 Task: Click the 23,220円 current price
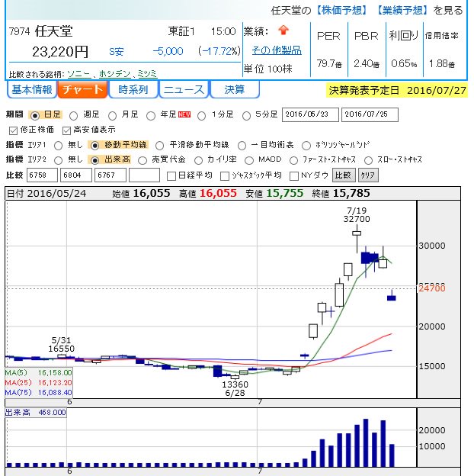60,52
